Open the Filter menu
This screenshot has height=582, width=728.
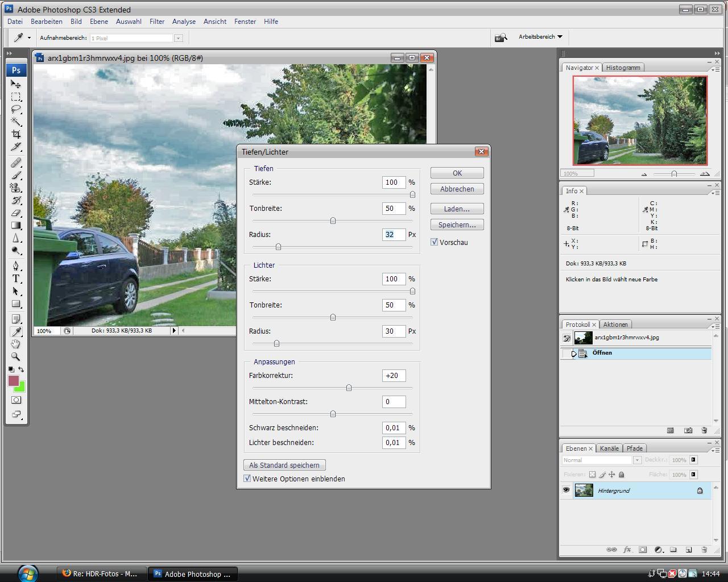click(157, 22)
